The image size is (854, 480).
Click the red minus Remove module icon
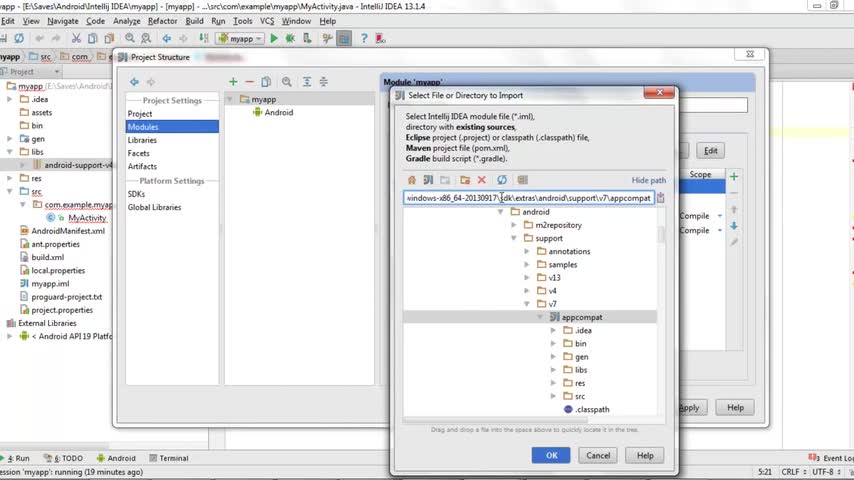[x=249, y=82]
